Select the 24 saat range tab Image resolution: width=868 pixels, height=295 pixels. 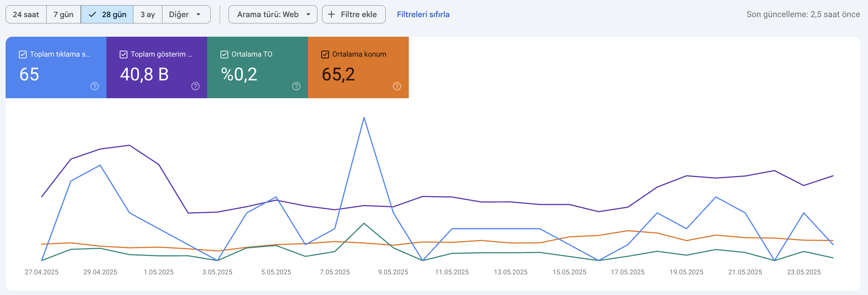[x=26, y=14]
